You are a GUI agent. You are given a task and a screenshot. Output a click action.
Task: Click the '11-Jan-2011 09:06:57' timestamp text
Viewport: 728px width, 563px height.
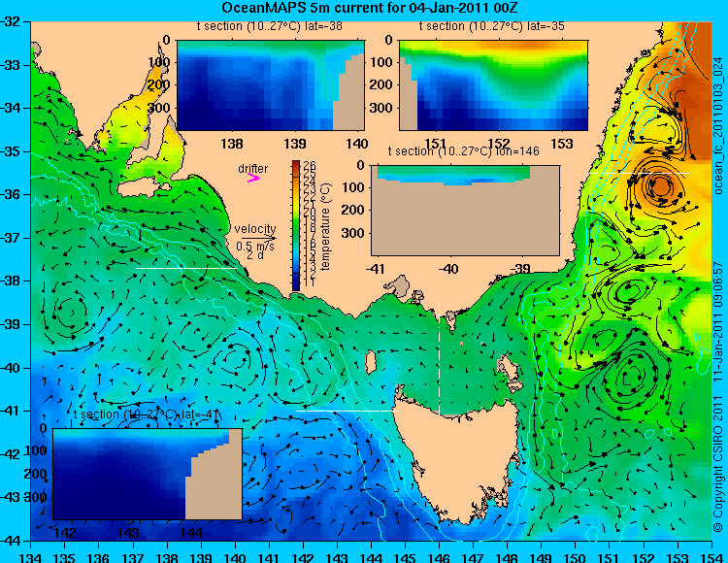[717, 320]
